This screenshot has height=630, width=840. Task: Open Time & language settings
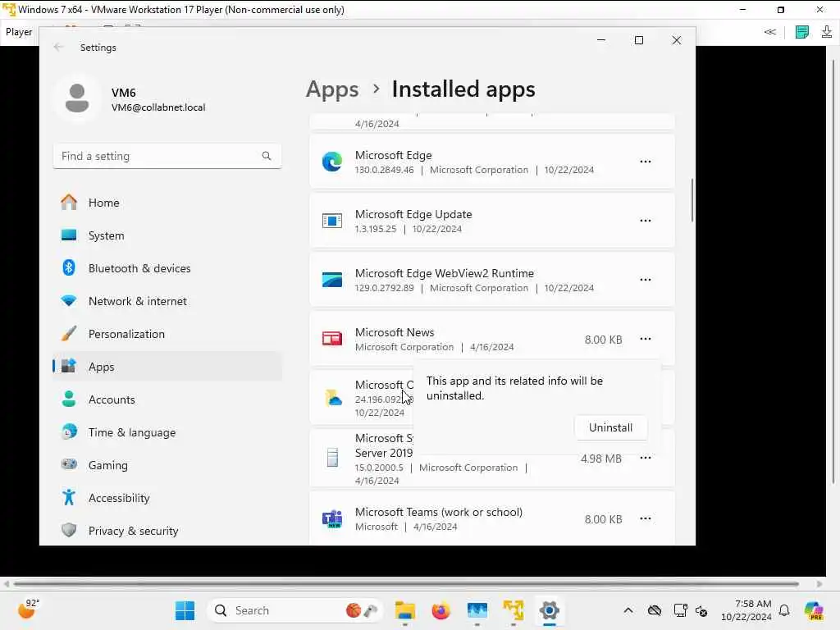167,431
